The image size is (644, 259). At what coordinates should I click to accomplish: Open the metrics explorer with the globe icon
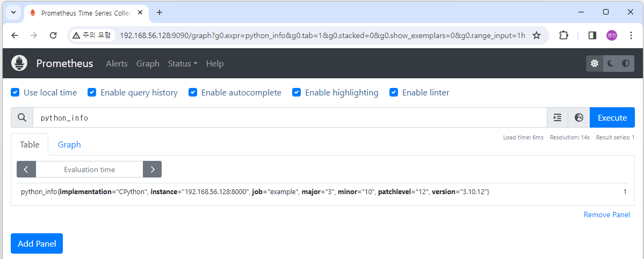578,117
